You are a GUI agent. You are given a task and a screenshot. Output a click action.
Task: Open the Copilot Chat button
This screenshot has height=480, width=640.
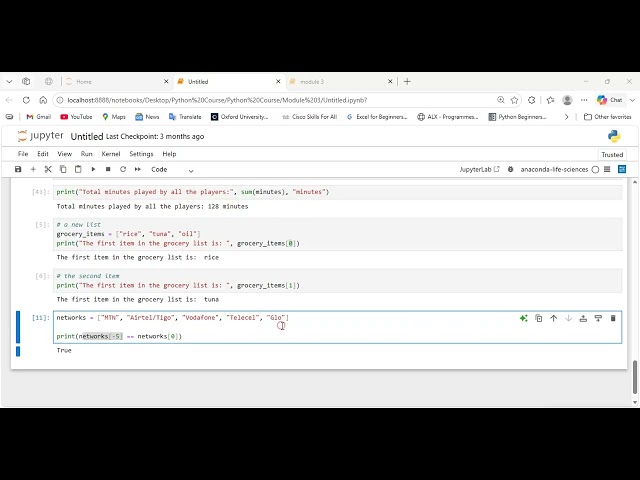tap(609, 100)
